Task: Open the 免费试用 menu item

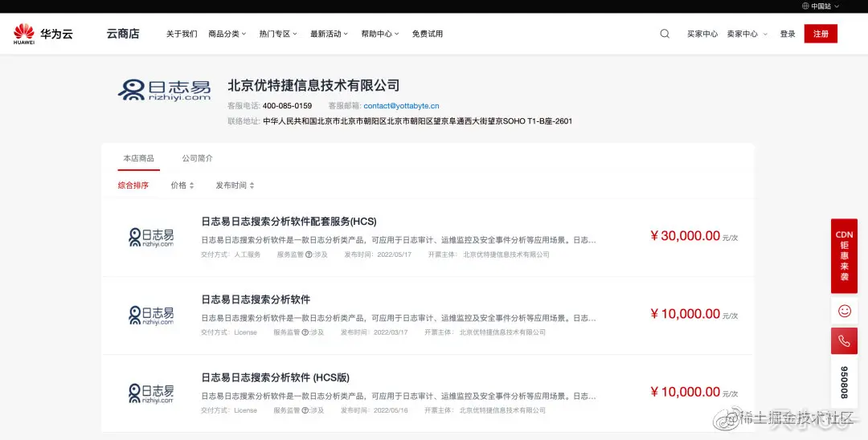Action: coord(428,34)
